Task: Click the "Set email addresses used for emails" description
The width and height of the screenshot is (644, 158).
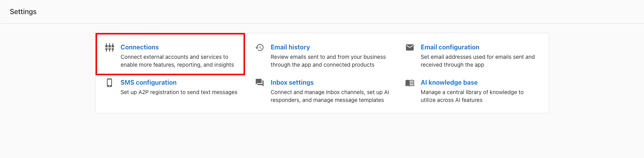Action: click(x=478, y=61)
